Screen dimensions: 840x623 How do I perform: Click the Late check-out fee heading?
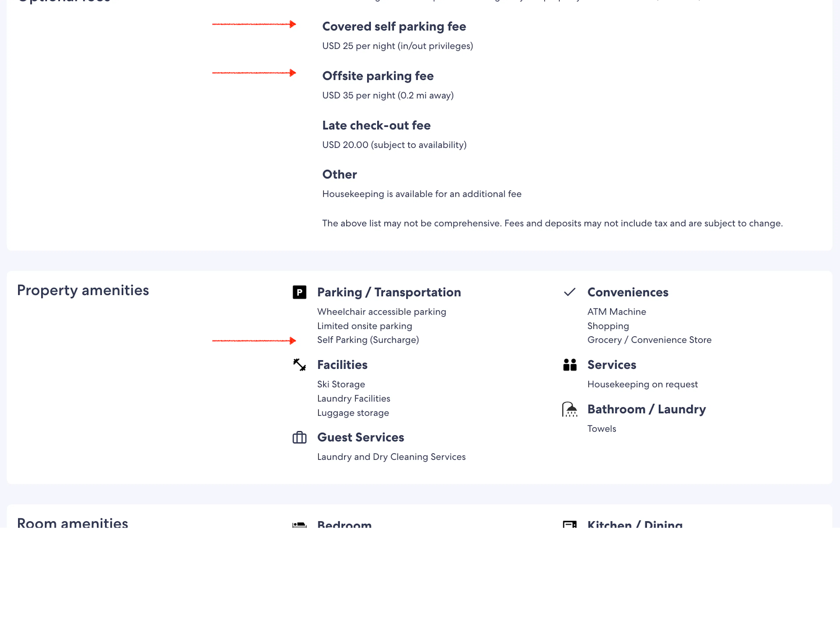[376, 125]
